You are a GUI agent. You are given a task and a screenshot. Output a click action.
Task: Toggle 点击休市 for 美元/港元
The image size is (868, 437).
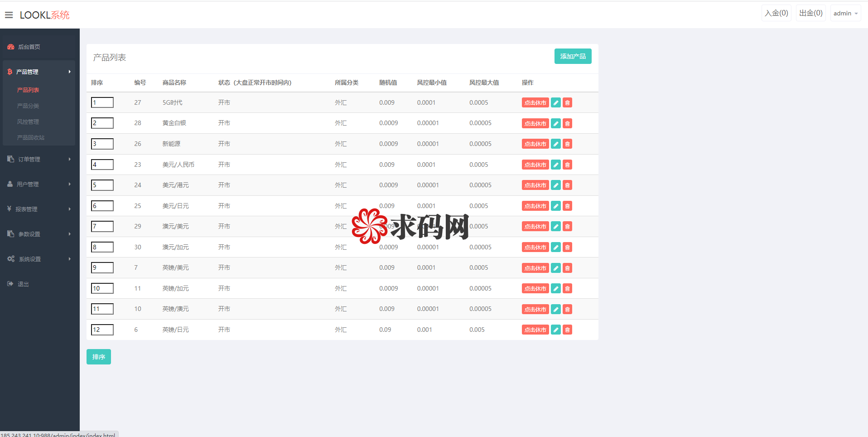pos(535,185)
